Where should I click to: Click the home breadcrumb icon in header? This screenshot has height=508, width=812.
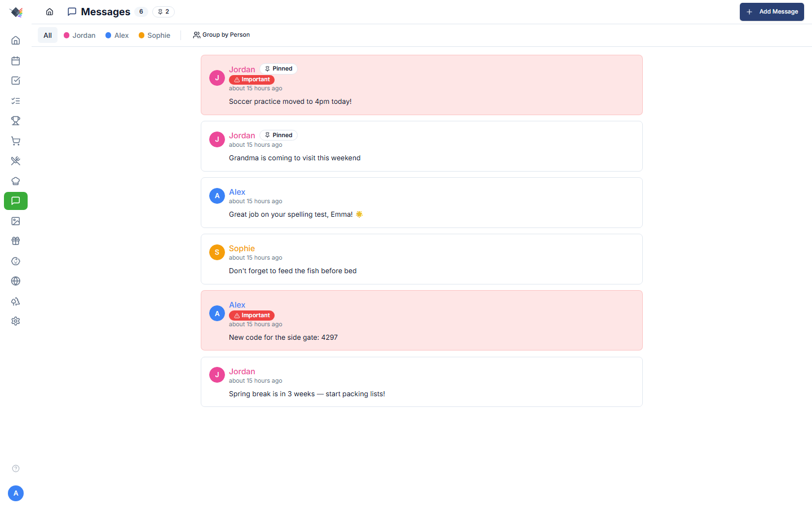click(50, 12)
